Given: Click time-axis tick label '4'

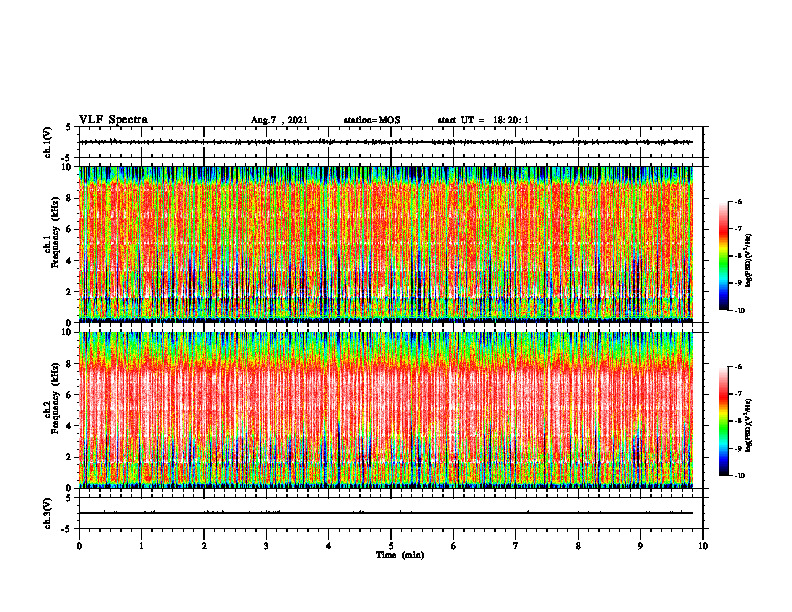Looking at the screenshot, I should pos(329,546).
